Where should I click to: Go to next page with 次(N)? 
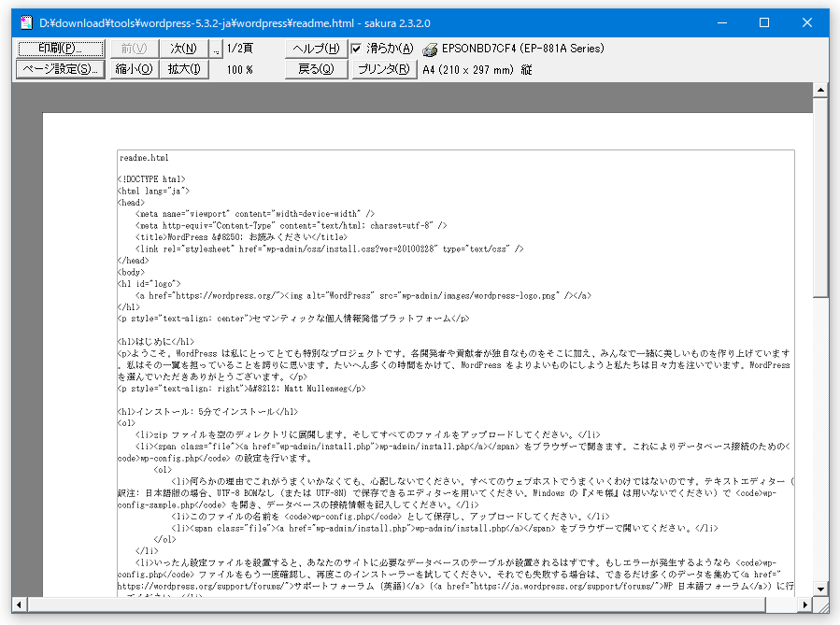point(183,49)
